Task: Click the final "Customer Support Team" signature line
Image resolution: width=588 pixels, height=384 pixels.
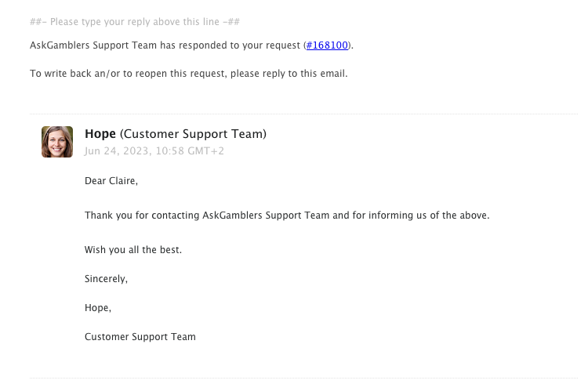Action: tap(140, 337)
